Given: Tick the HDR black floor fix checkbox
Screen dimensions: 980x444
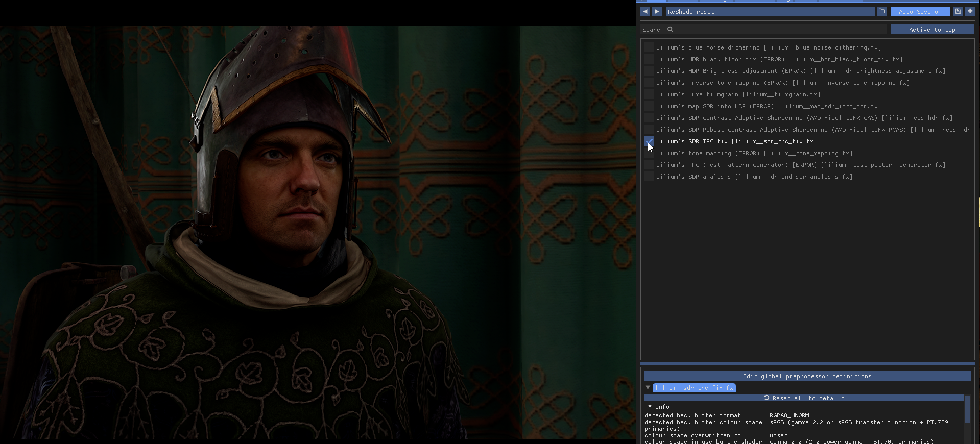Looking at the screenshot, I should (x=649, y=59).
